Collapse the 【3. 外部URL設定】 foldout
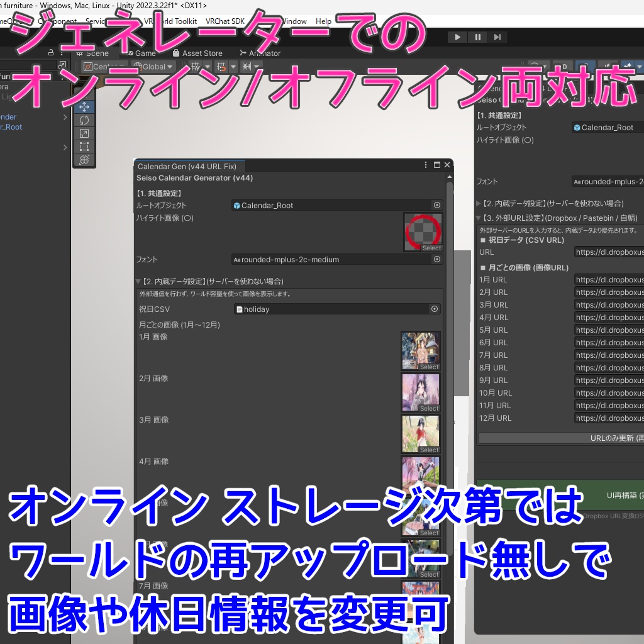The width and height of the screenshot is (644, 644). tap(479, 217)
